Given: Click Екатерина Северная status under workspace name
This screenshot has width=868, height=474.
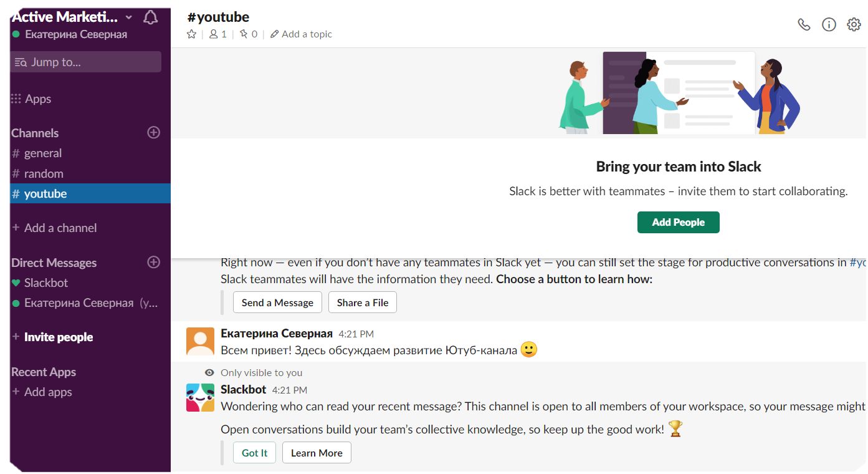Looking at the screenshot, I should [x=70, y=34].
